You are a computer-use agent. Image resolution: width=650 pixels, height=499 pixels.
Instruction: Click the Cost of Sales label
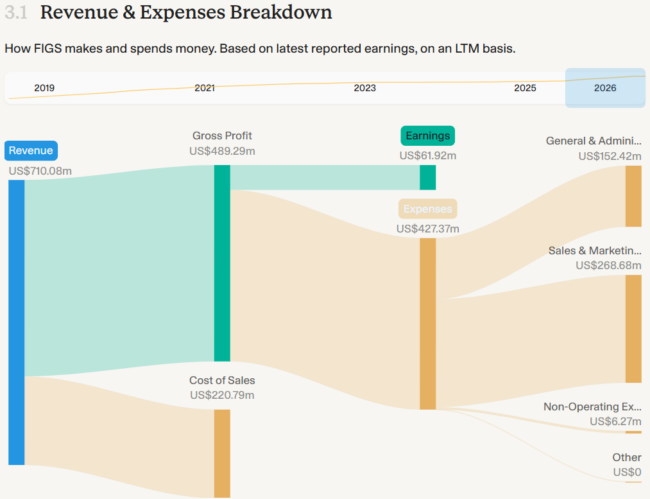[222, 380]
